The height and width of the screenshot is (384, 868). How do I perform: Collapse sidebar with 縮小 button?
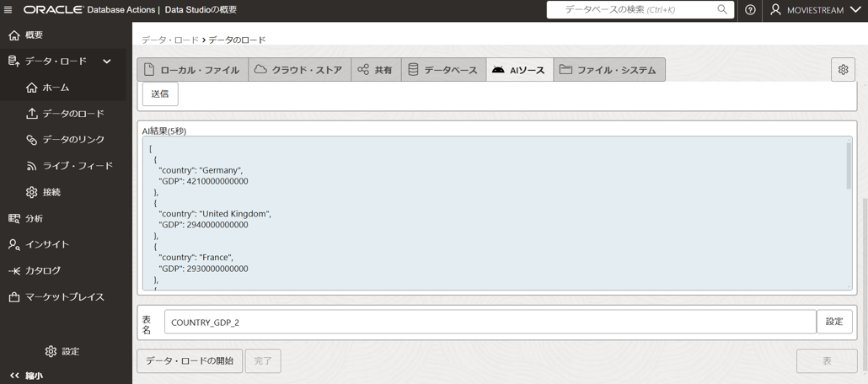[26, 376]
